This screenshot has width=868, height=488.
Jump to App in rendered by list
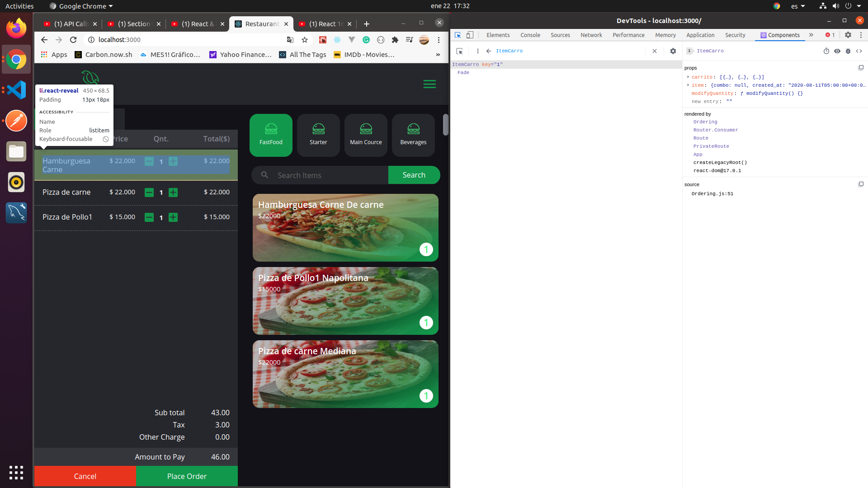point(698,155)
